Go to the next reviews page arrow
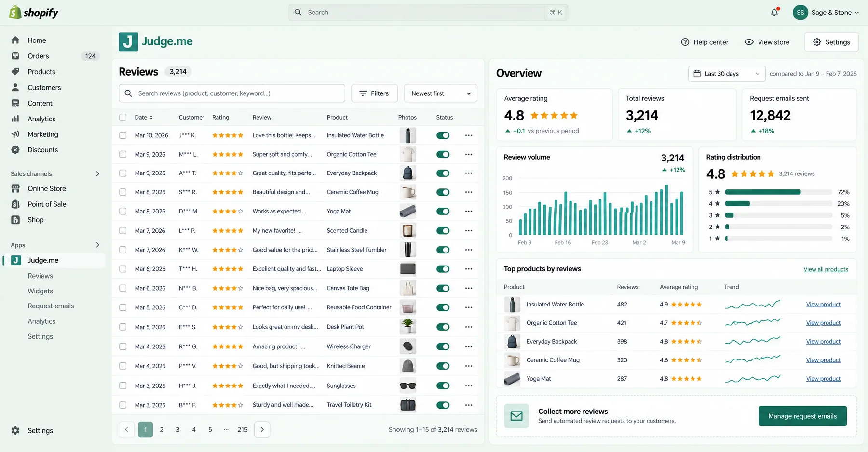868x452 pixels. click(x=262, y=429)
